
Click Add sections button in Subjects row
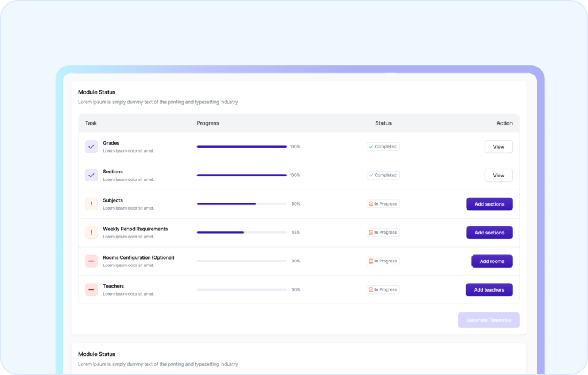tap(489, 204)
